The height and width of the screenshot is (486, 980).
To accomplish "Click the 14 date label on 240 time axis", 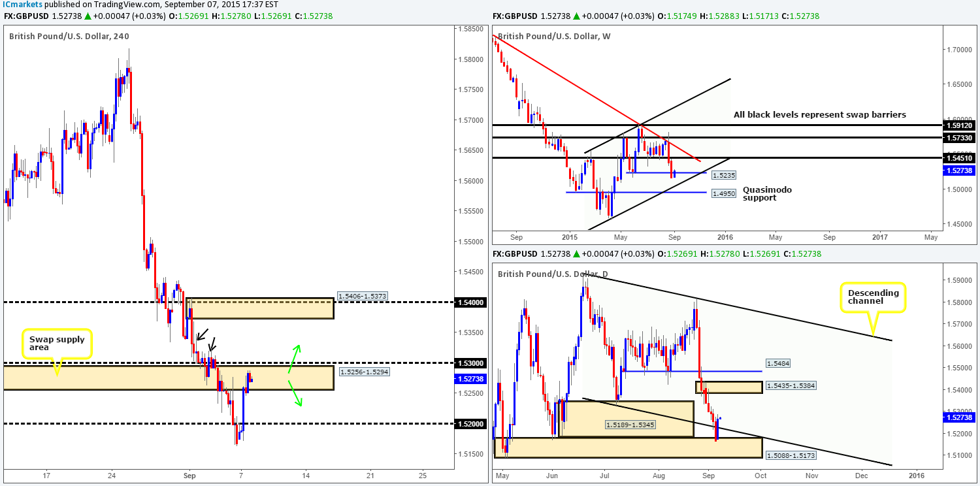I will coord(306,474).
